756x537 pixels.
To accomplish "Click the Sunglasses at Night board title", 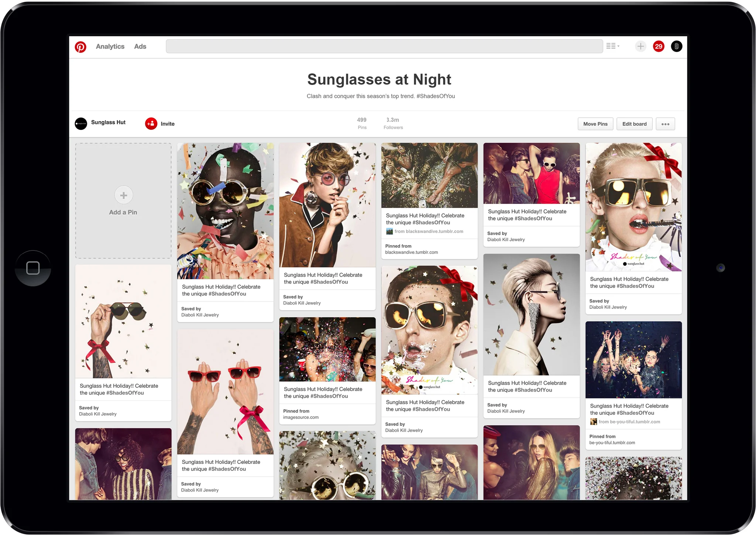I will (x=379, y=79).
